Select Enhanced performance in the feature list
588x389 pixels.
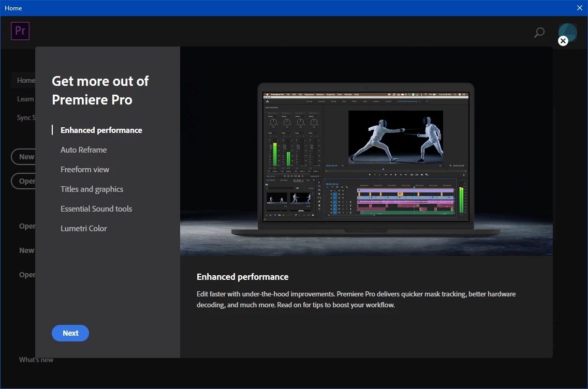click(x=101, y=130)
